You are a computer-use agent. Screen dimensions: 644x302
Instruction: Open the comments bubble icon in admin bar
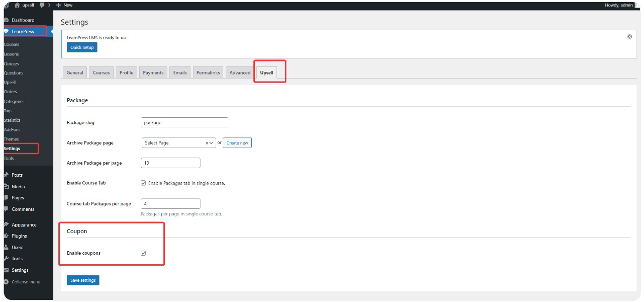(42, 5)
